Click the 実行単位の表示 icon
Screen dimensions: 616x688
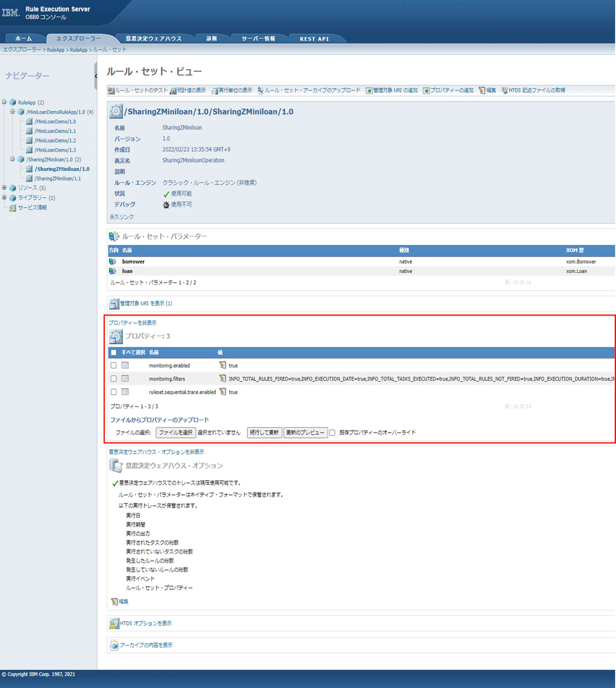click(215, 90)
